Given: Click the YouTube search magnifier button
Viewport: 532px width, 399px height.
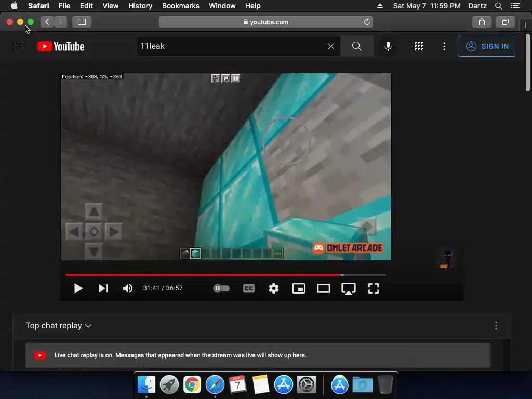Looking at the screenshot, I should 356,46.
